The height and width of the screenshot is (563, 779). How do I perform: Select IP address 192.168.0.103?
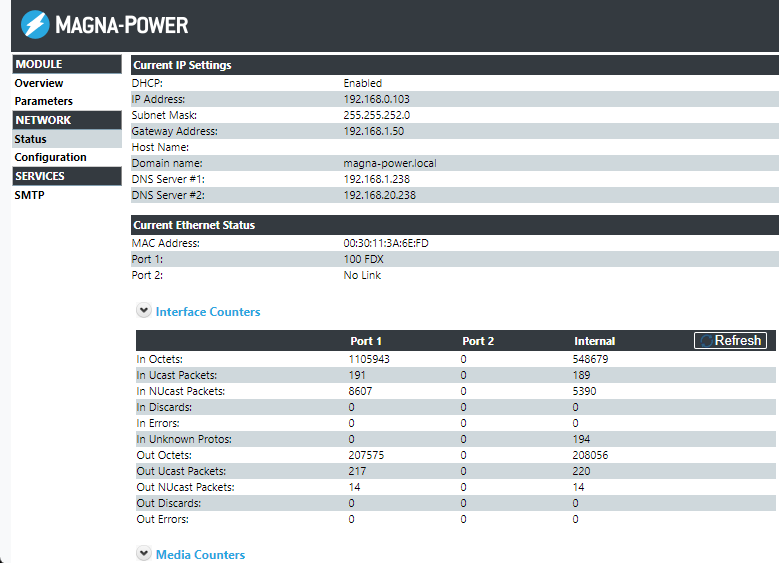point(377,99)
